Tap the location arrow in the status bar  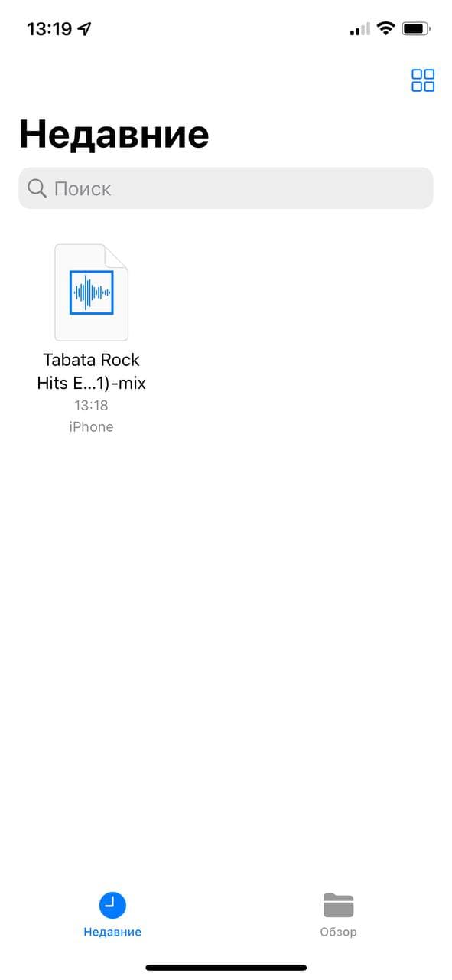point(85,29)
